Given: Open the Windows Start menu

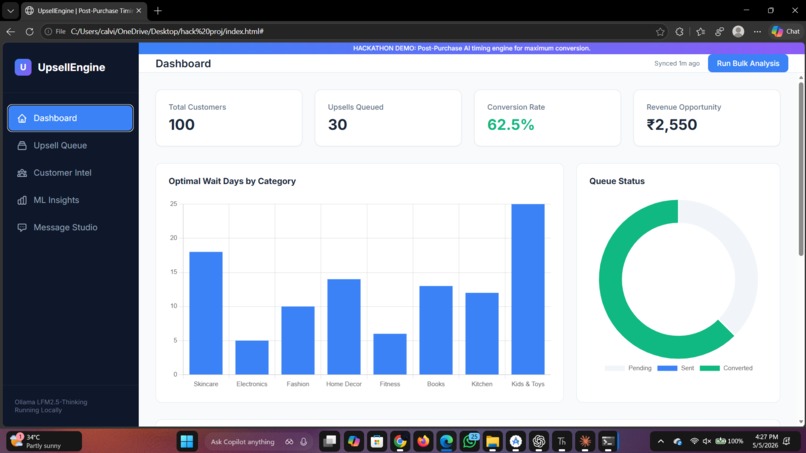Looking at the screenshot, I should [x=187, y=441].
